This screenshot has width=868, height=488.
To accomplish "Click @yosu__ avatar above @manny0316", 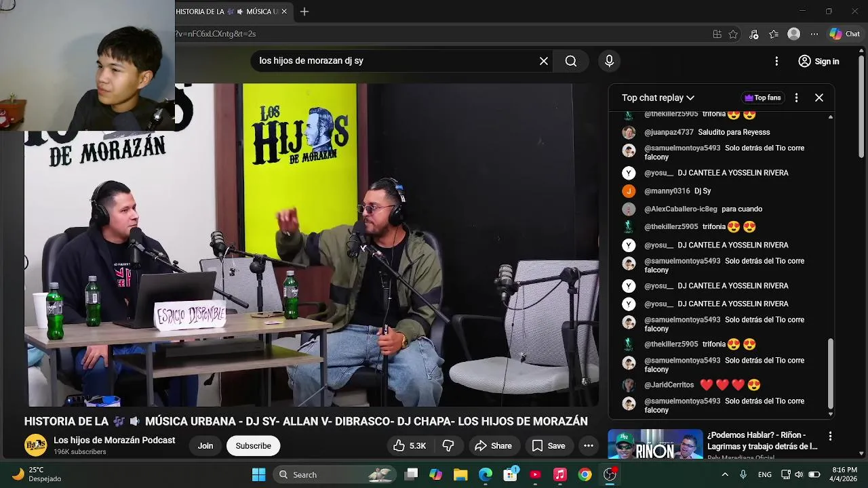I will (629, 173).
